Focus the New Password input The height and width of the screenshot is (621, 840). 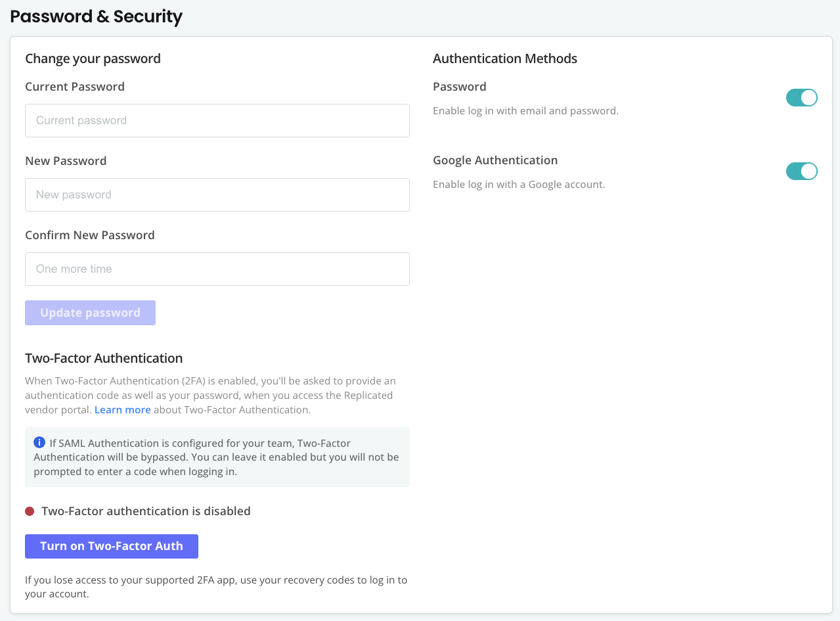[217, 195]
